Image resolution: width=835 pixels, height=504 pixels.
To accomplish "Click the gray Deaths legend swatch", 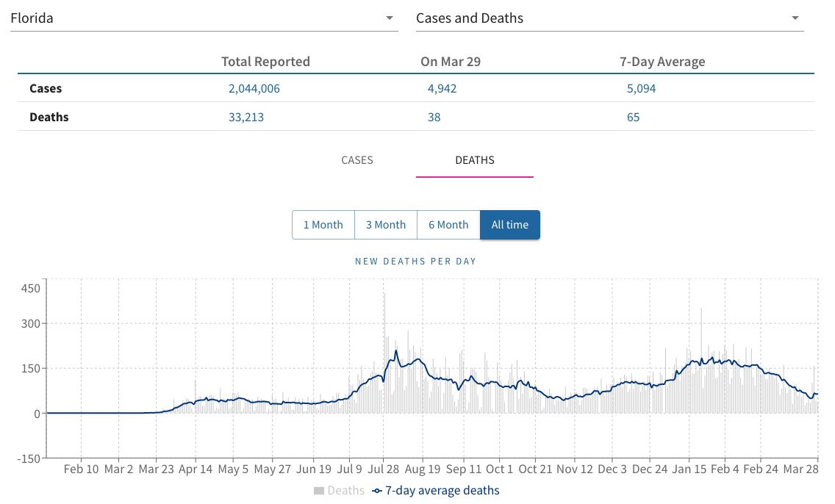I will [319, 491].
